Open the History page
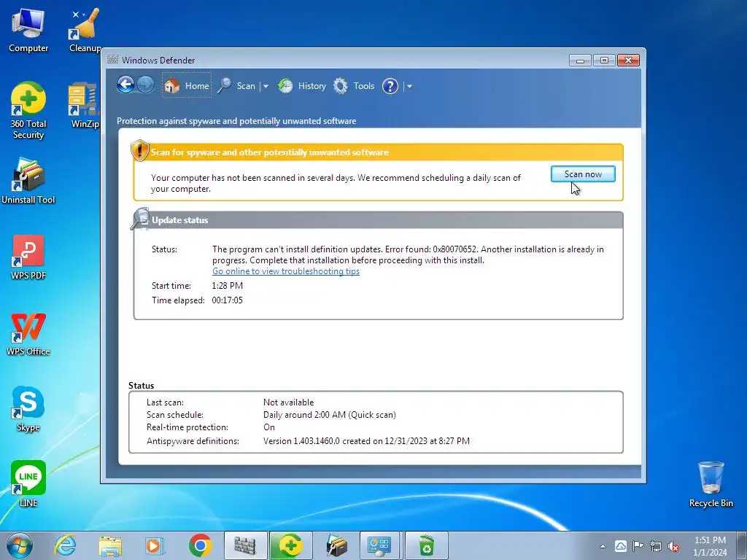Image resolution: width=747 pixels, height=560 pixels. [x=302, y=86]
